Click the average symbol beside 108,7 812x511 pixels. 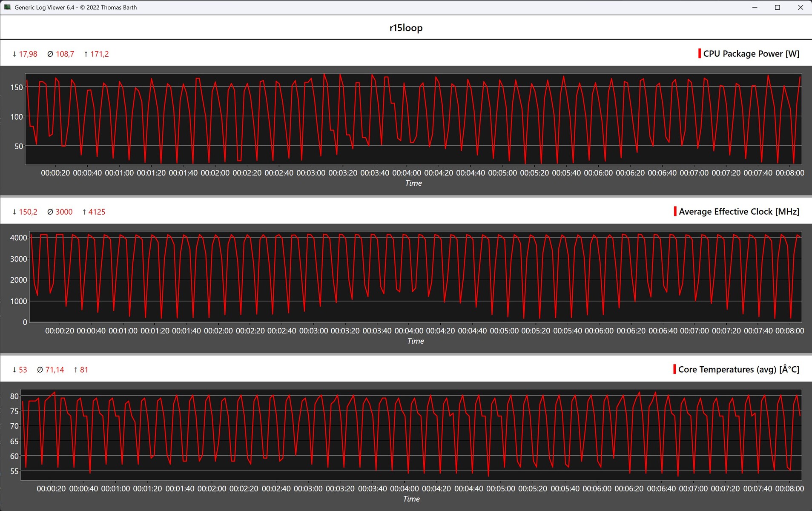(x=50, y=54)
